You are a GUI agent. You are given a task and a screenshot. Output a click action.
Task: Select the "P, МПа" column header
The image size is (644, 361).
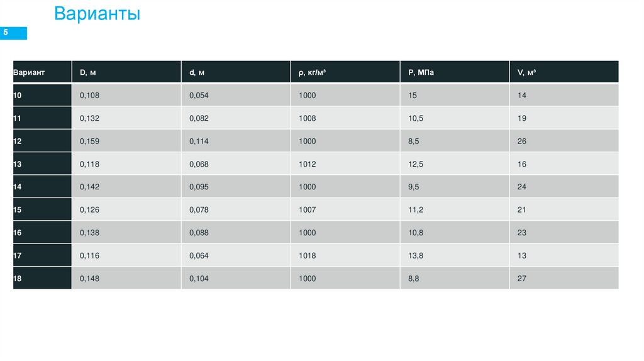pyautogui.click(x=421, y=72)
